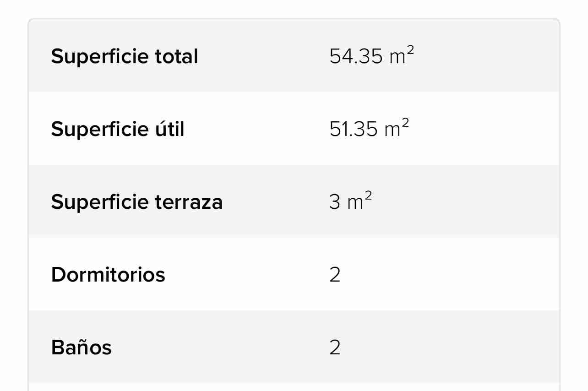
Task: Select the Dormitorios count value 2
Action: (335, 275)
